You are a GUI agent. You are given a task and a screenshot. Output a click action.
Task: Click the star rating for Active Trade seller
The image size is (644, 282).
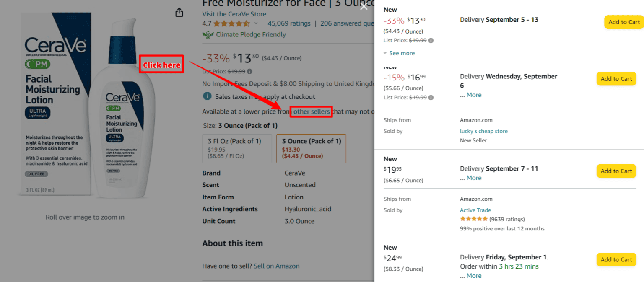point(473,219)
